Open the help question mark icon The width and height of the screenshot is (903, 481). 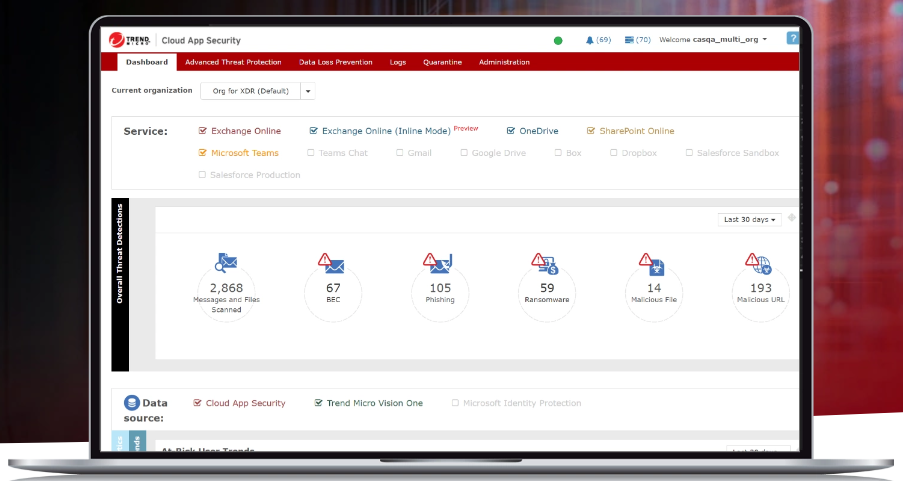(x=792, y=38)
